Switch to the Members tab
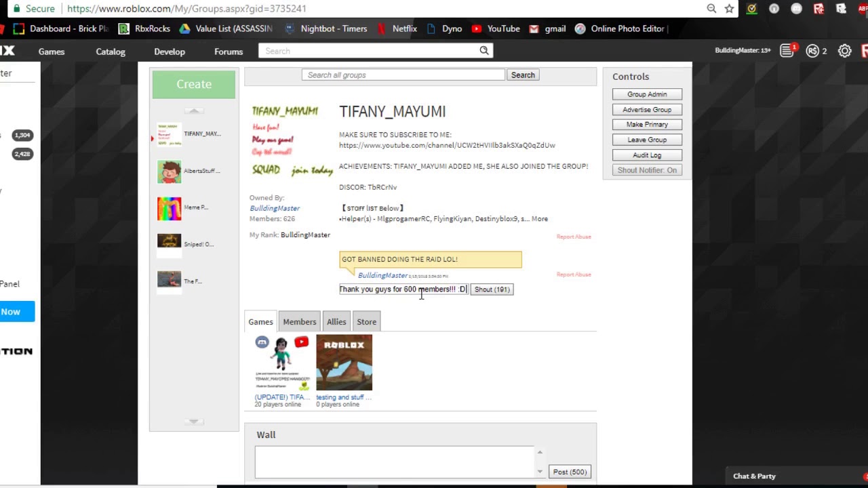Viewport: 868px width, 488px height. tap(300, 322)
